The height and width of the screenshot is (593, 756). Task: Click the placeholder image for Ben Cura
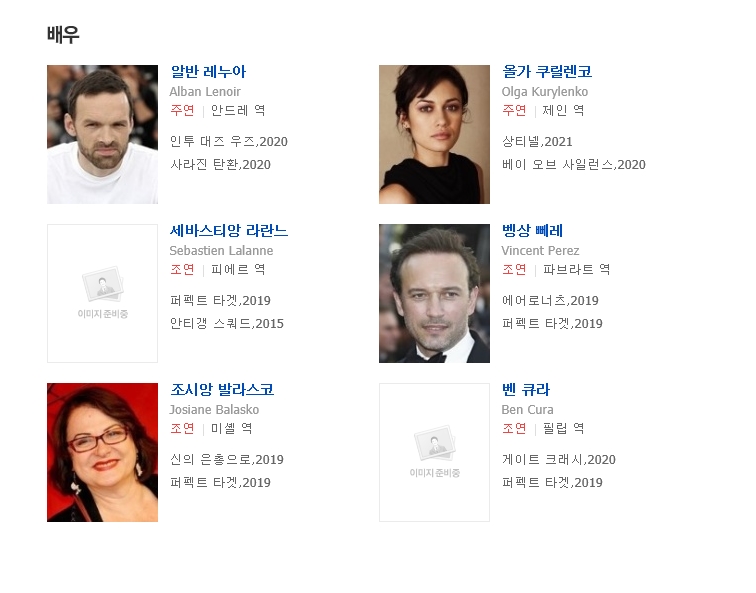coord(434,452)
